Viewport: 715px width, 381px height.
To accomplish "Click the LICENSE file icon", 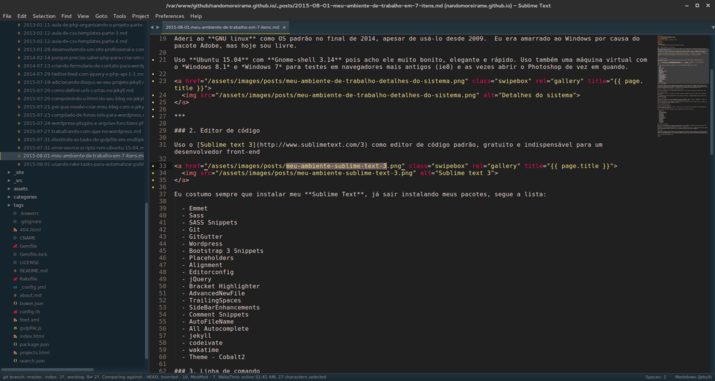I will point(16,263).
